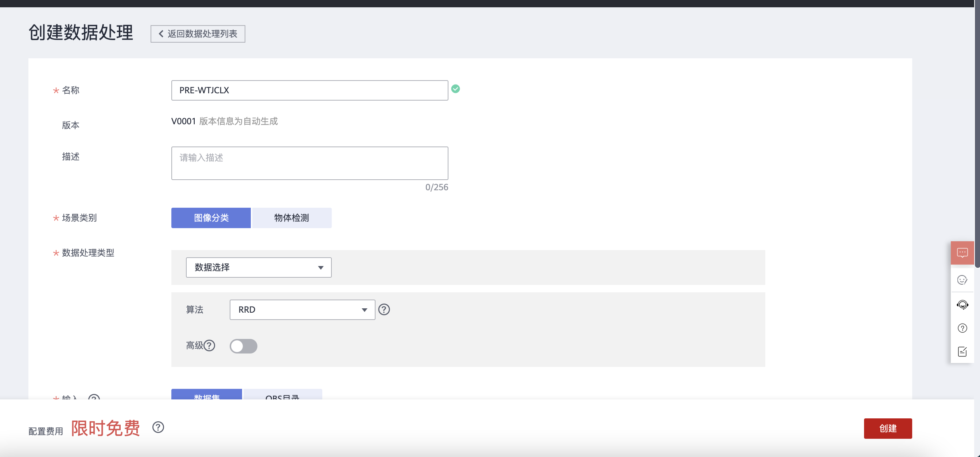The width and height of the screenshot is (980, 457).
Task: Click the V0001 version text
Action: (183, 121)
